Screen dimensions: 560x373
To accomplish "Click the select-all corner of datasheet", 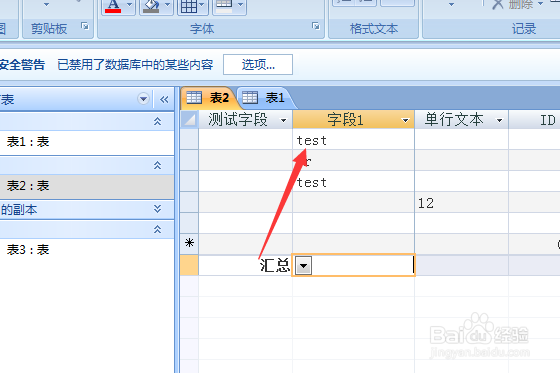I will [x=189, y=119].
